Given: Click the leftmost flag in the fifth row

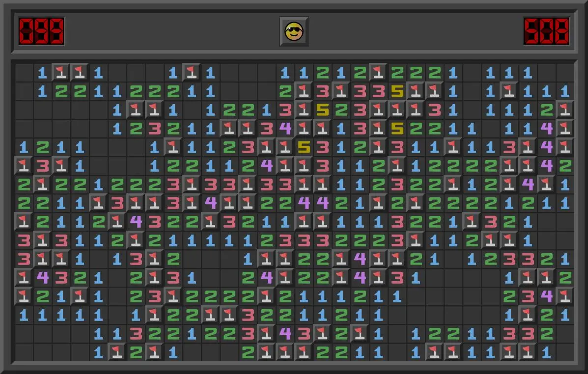Looking at the screenshot, I should (x=173, y=147).
